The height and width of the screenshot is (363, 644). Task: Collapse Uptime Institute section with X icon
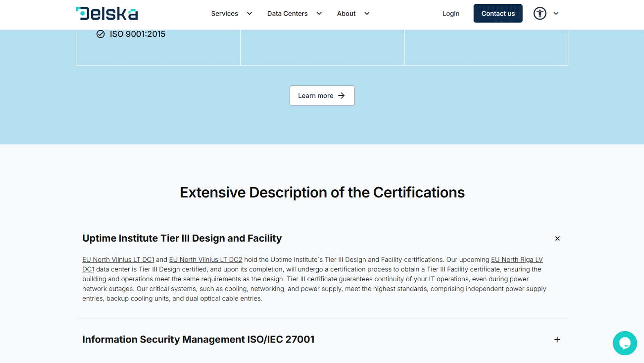557,238
